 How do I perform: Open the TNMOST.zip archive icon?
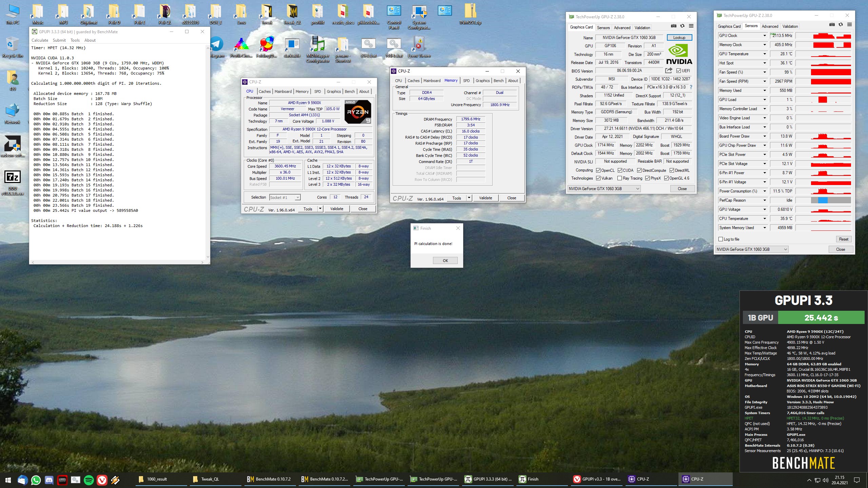(470, 14)
